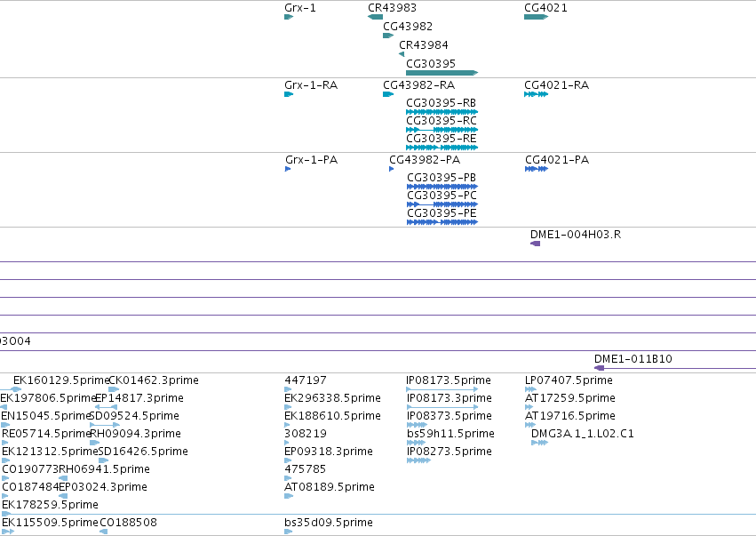Select the Grx-1 gene glyph
This screenshot has width=756, height=536.
click(x=289, y=17)
